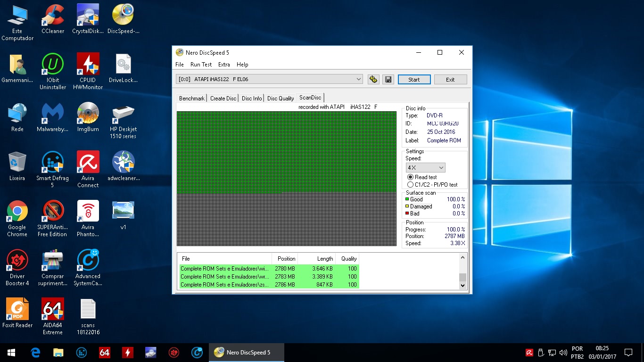Open CrystalDisk desktop shortcut
The image size is (644, 362).
[88, 19]
